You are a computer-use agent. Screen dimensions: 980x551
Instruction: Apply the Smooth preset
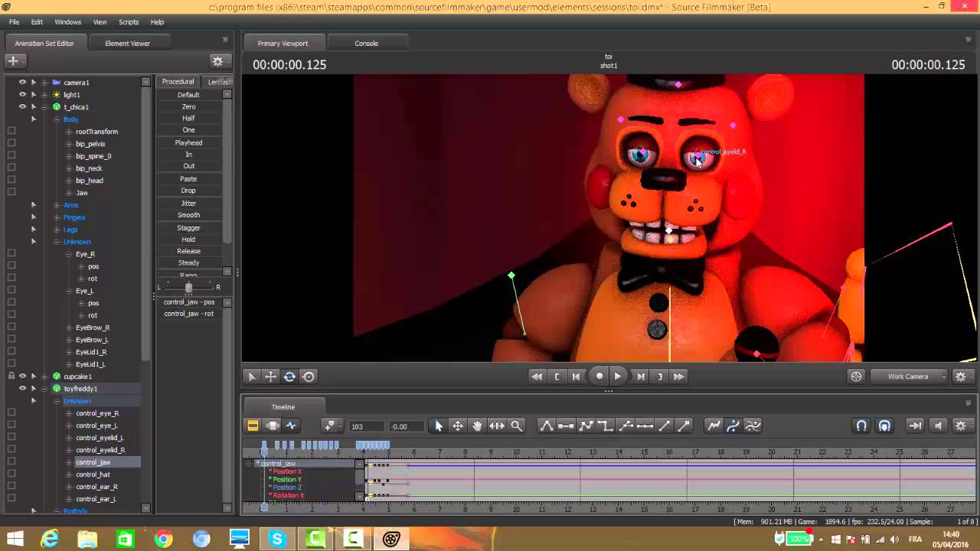(188, 215)
